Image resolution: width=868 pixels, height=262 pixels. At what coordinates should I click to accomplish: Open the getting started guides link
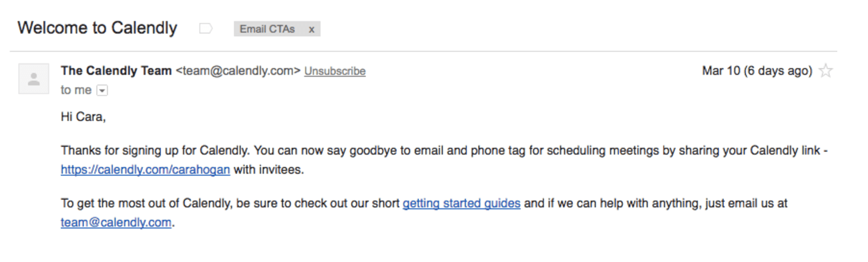point(461,203)
